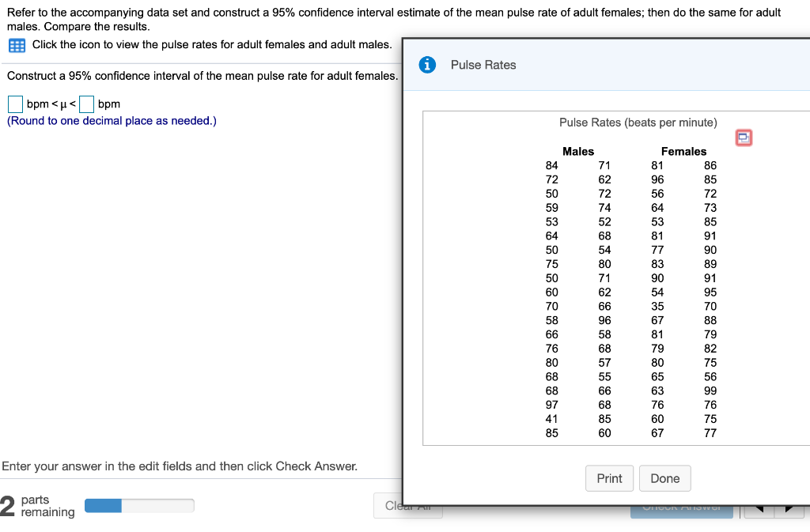The width and height of the screenshot is (810, 532).
Task: Click the blue info icon beside Pulse Rates
Action: (427, 65)
